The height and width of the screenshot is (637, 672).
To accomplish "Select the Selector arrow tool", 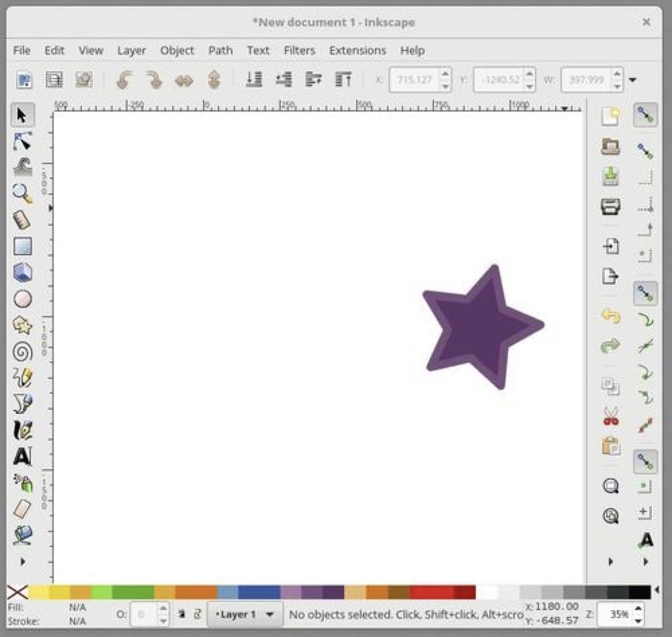I will click(22, 114).
